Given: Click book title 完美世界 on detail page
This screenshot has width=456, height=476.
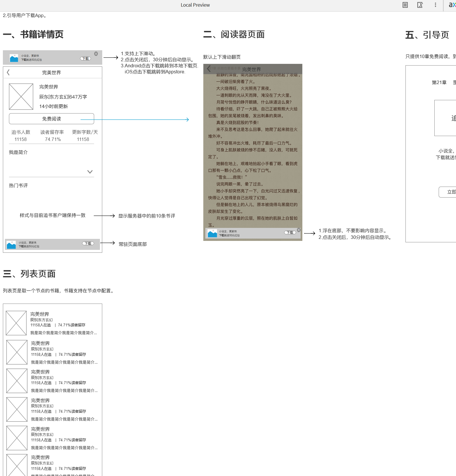Looking at the screenshot, I should (x=49, y=87).
